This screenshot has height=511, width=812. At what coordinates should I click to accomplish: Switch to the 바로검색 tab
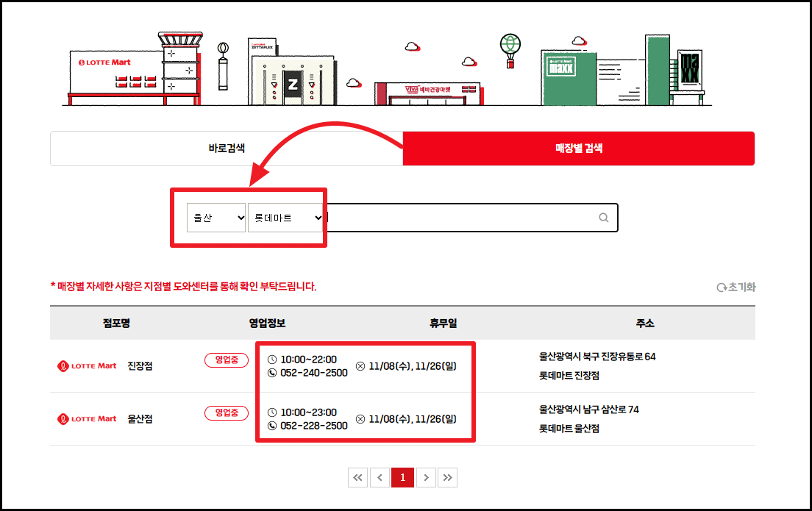coord(226,148)
